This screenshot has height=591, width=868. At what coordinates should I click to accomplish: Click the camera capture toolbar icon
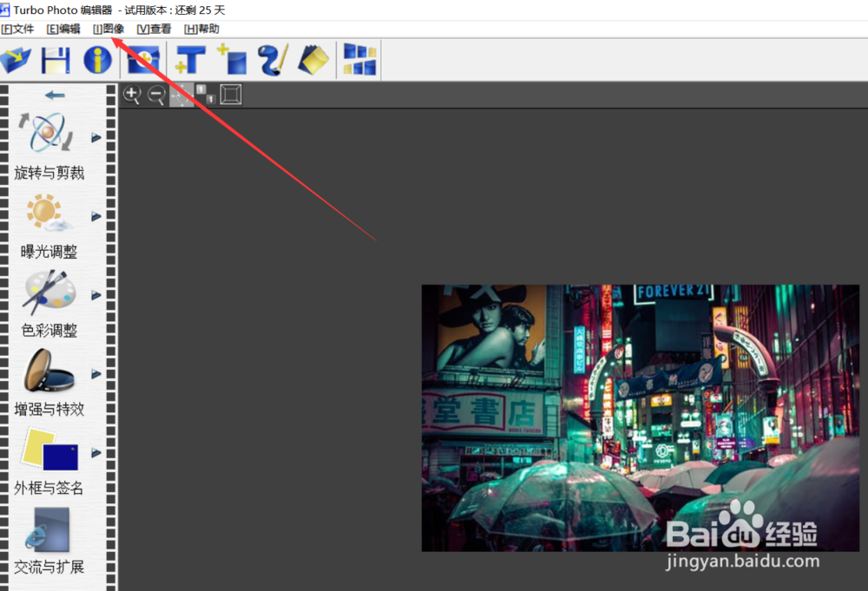pos(143,60)
